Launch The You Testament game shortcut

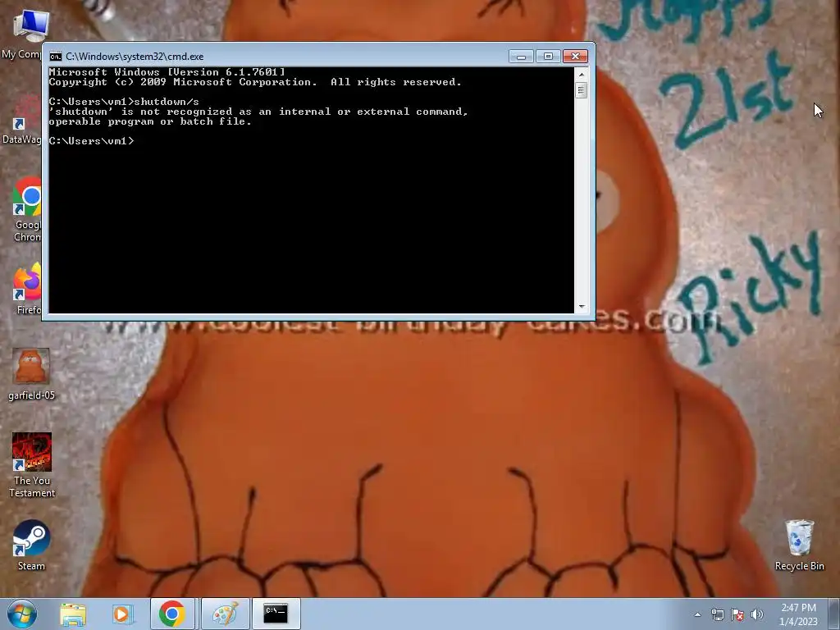pos(32,465)
